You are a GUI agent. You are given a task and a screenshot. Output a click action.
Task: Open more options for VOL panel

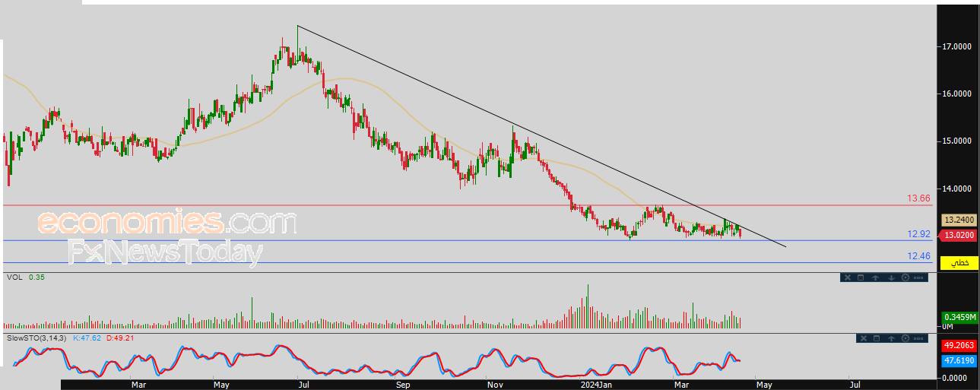click(918, 277)
